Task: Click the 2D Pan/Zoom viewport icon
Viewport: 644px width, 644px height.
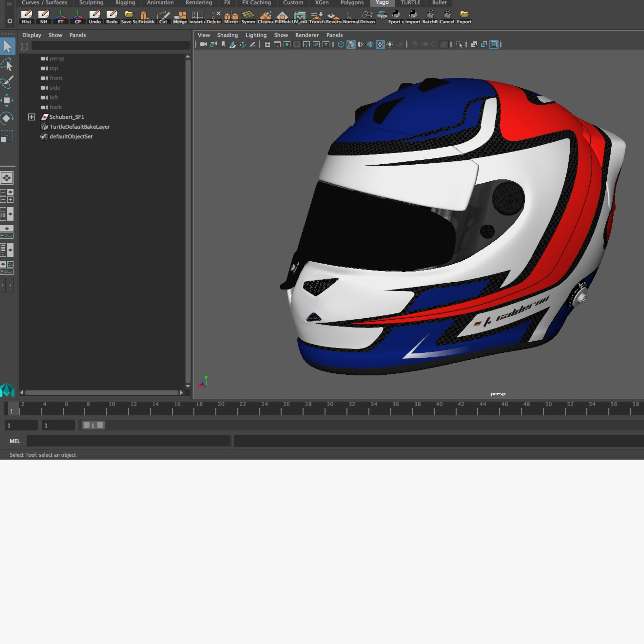Action: [243, 44]
